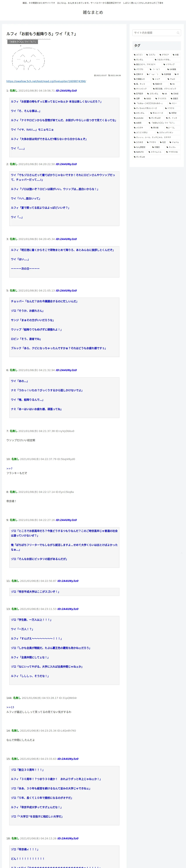Image resolution: width=186 pixels, height=868 pixels.
Task: Open the swallow.5ch.net source thread link
Action: [x=46, y=81]
